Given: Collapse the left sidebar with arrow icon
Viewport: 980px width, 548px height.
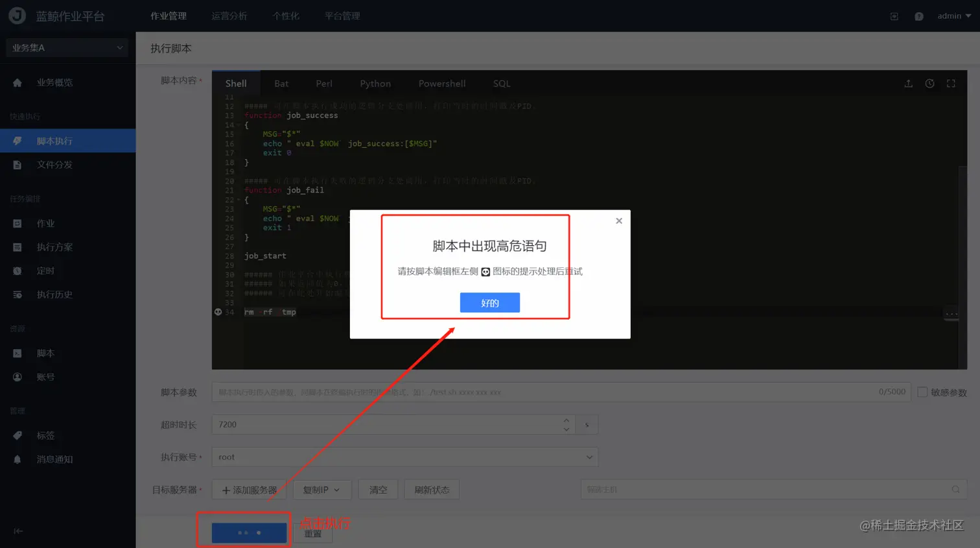Looking at the screenshot, I should pyautogui.click(x=18, y=531).
